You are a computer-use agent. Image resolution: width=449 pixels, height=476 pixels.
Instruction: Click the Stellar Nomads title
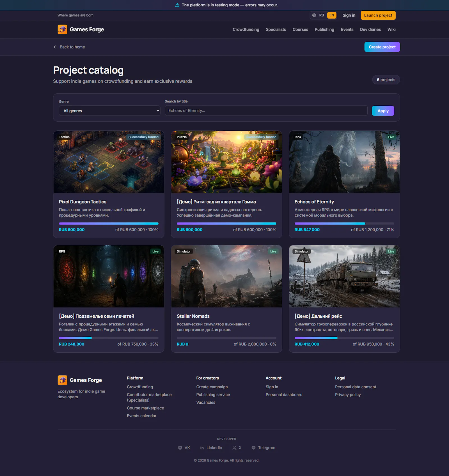point(193,316)
